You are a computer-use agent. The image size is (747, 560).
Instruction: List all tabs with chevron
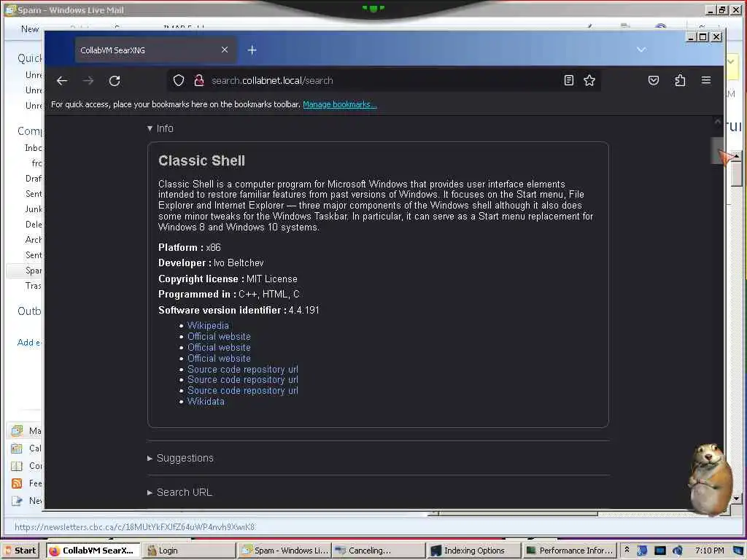point(641,50)
